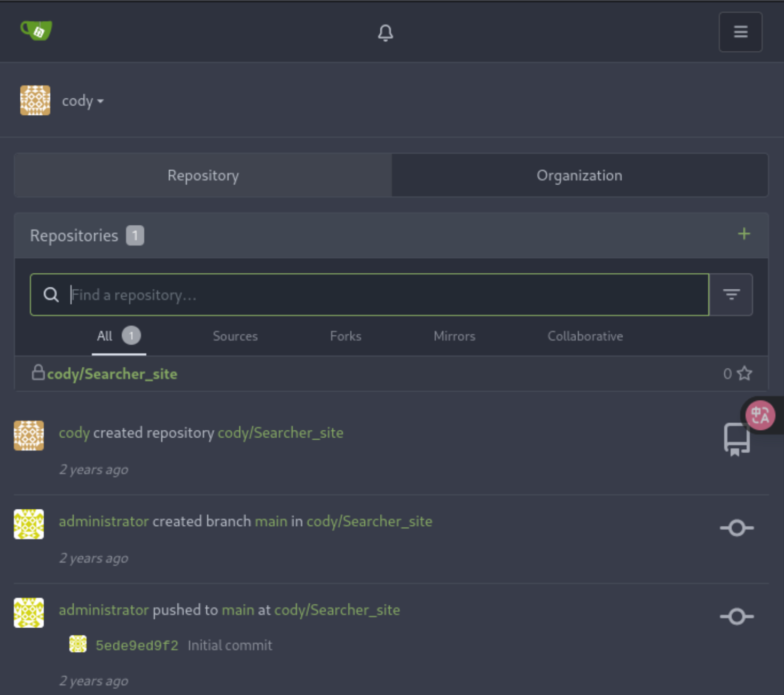Click the pink translate floating icon
The image size is (784, 695).
pyautogui.click(x=760, y=415)
